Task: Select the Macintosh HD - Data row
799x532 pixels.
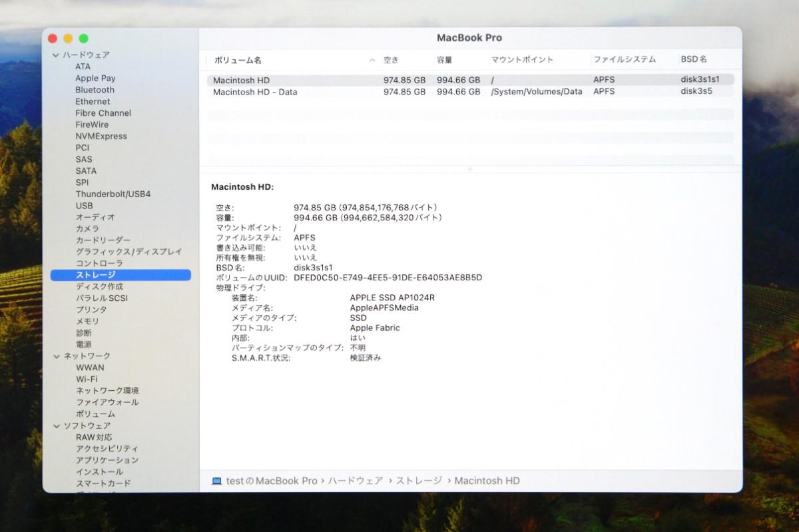Action: click(470, 92)
